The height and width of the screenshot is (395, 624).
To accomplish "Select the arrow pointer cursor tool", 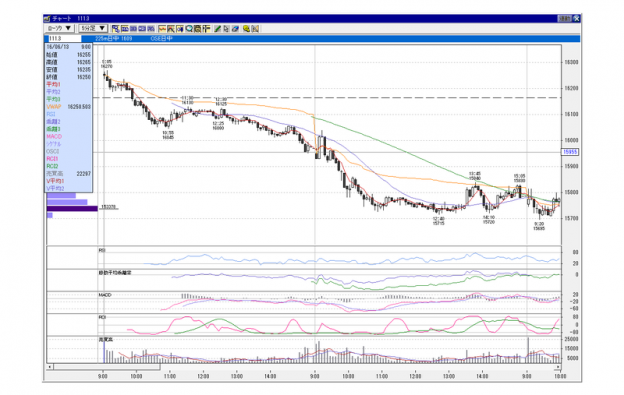I will [x=226, y=29].
